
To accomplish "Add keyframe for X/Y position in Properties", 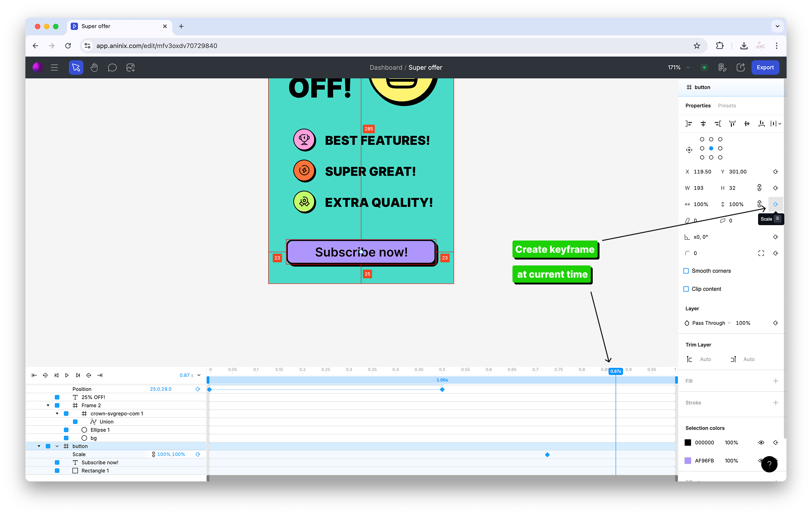I will tap(776, 172).
